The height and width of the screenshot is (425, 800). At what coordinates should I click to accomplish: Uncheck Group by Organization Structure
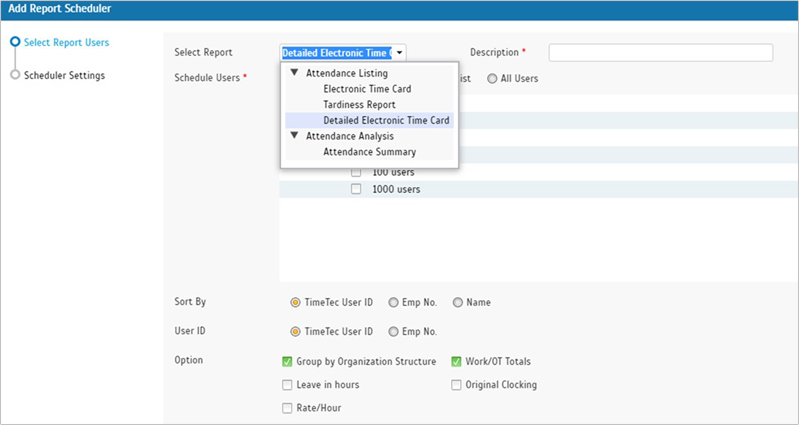click(287, 362)
